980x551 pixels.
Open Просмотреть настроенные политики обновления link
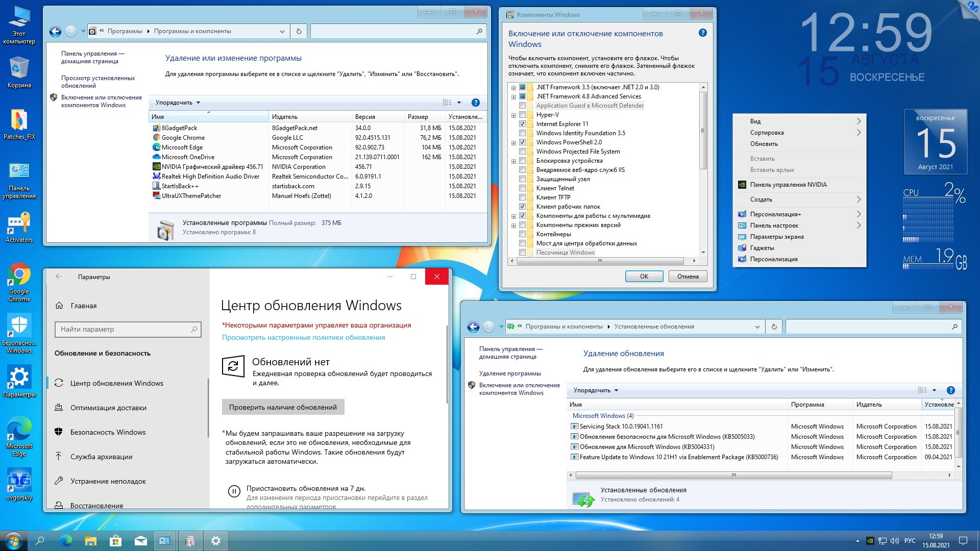303,337
